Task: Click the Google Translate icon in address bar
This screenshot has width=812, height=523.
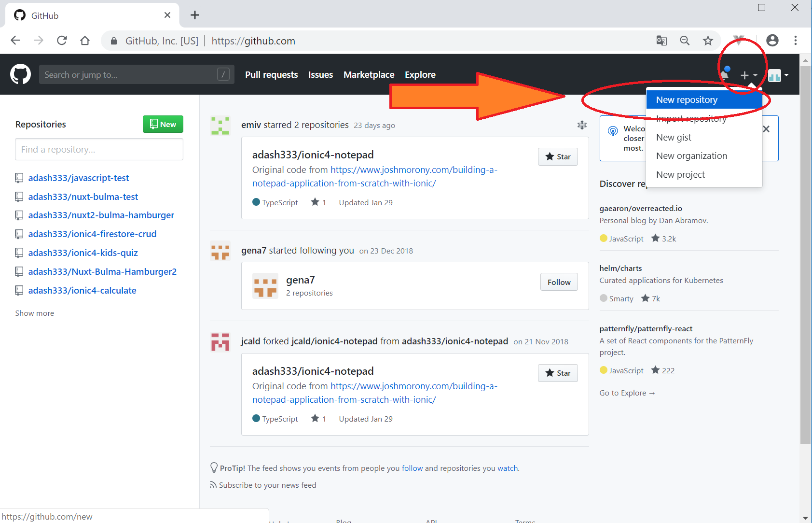Action: (661, 41)
